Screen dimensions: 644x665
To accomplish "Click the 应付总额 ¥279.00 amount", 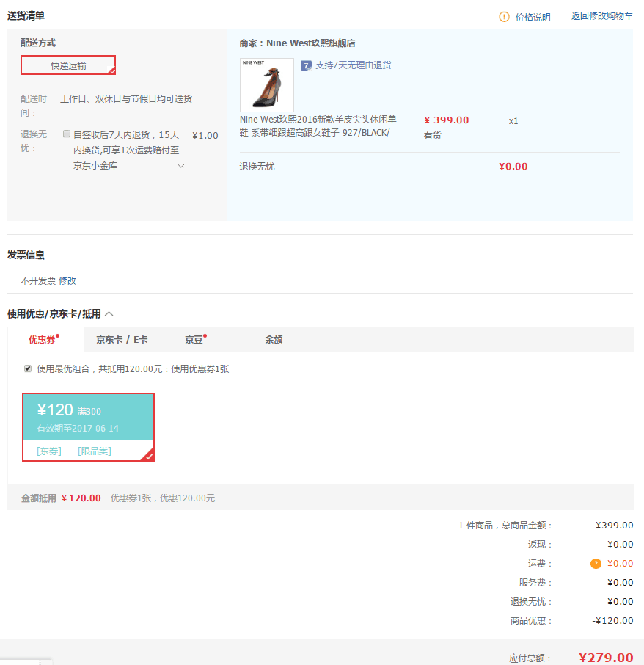I will [606, 658].
